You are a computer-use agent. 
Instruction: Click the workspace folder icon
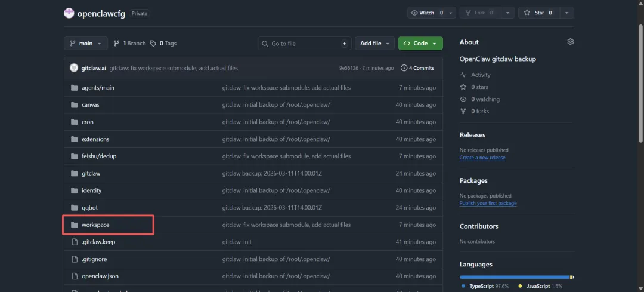coord(75,225)
